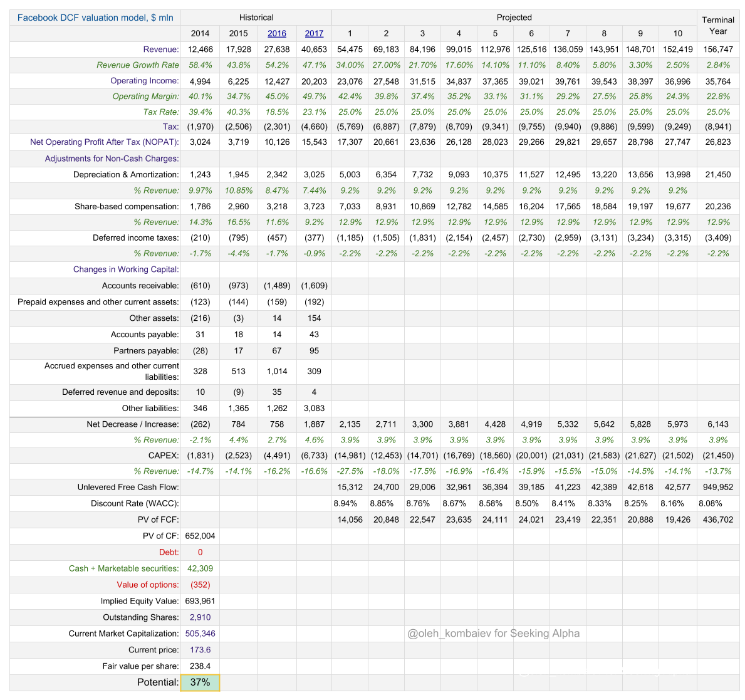Select the PV of CF value 652,004
745x700 pixels.
(x=200, y=536)
